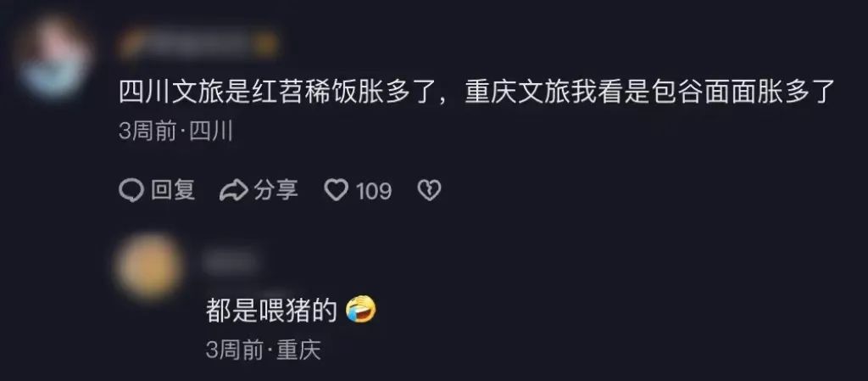Open the reply author's yellow blurred avatar
Viewport: 868px width, 381px height.
tap(148, 267)
